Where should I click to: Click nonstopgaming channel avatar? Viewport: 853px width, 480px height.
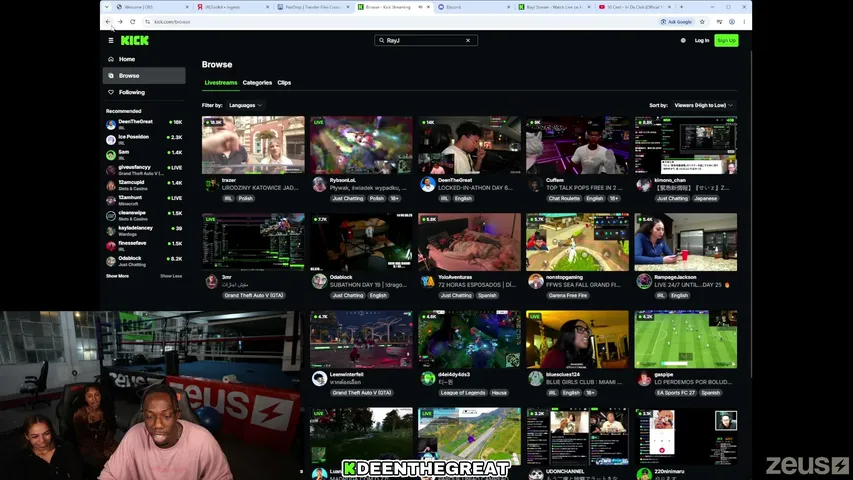pos(536,281)
